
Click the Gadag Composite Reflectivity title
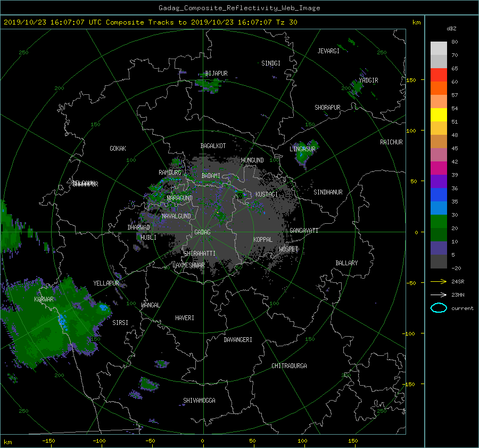(239, 8)
